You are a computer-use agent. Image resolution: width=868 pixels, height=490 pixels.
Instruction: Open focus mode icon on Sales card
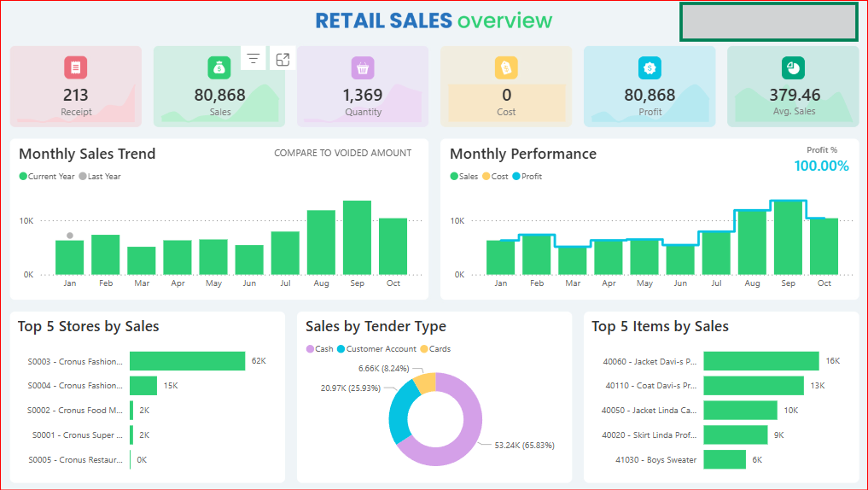(283, 59)
